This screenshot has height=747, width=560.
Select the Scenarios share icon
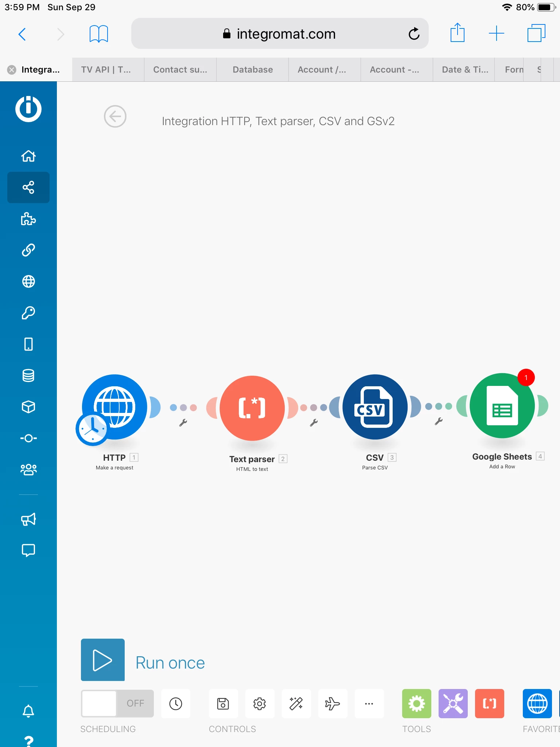(28, 187)
